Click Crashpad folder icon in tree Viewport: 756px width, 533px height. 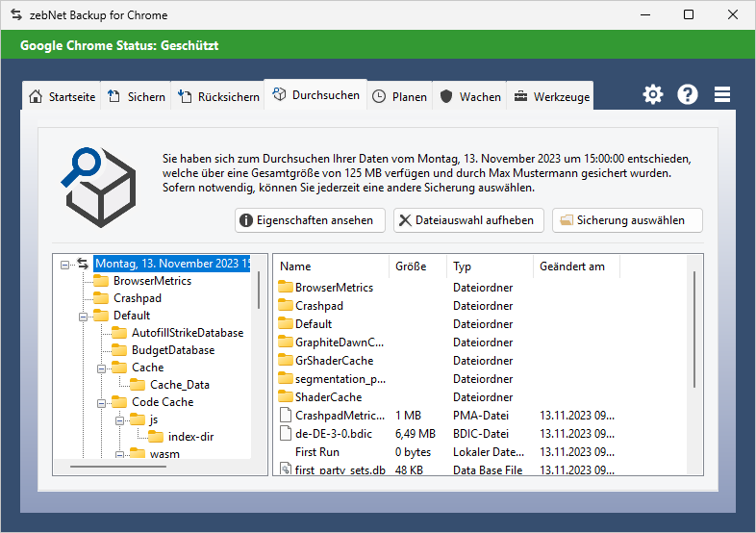click(x=101, y=298)
